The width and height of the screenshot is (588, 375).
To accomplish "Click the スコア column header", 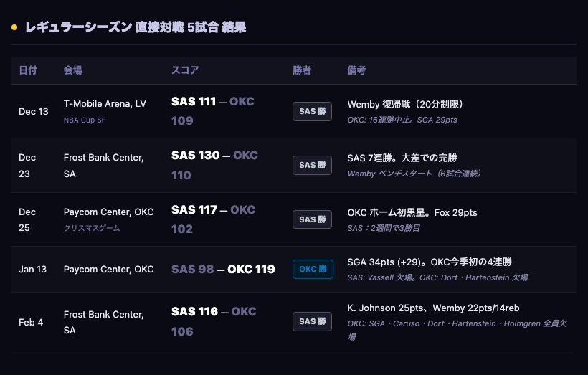I will (185, 70).
